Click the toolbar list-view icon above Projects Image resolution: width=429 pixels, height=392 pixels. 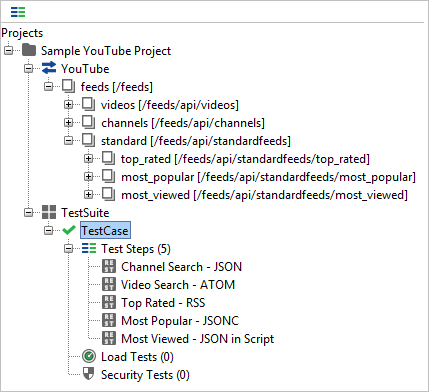(x=18, y=12)
